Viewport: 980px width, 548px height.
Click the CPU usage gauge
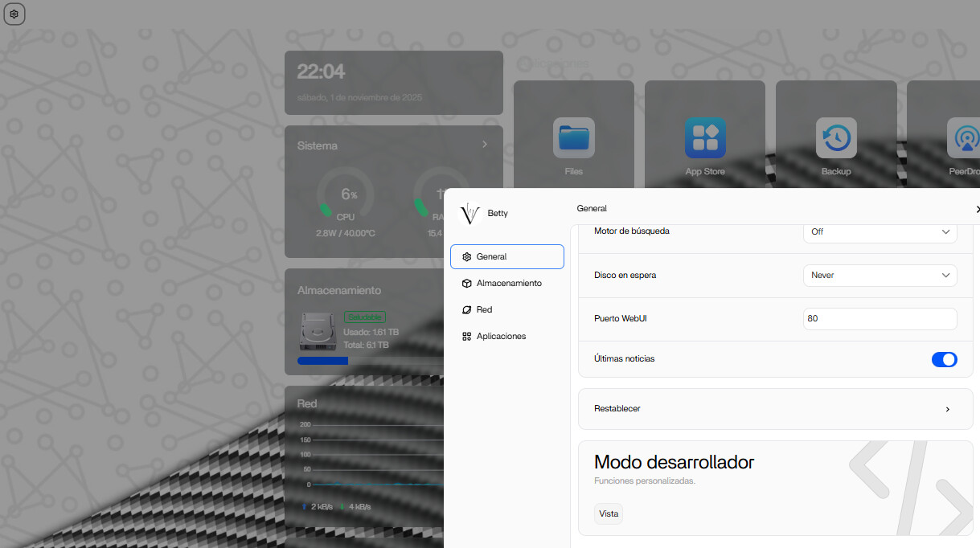[x=345, y=195]
